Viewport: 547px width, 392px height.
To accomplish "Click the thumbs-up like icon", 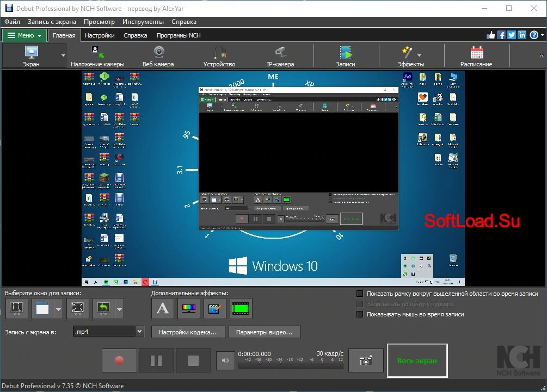I will coord(491,35).
